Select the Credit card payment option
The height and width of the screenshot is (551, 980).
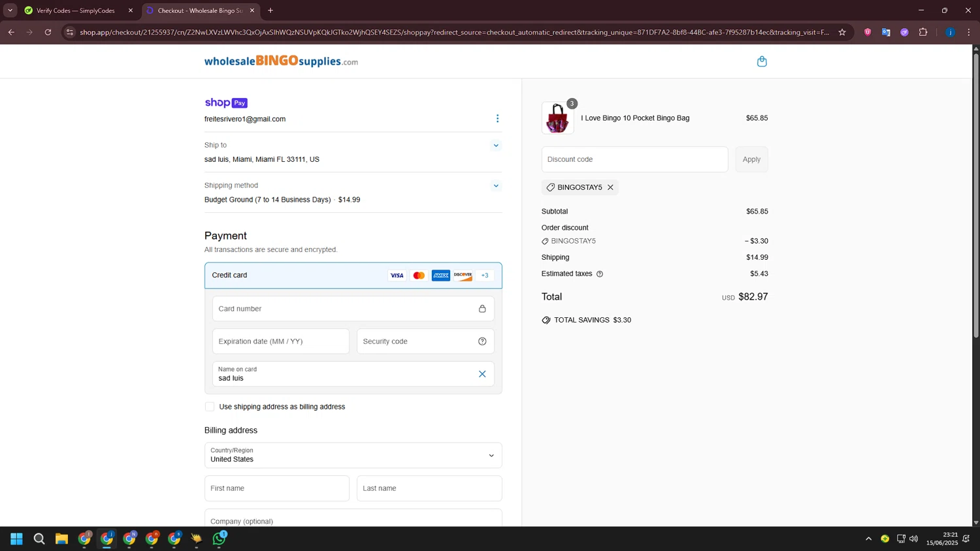(353, 275)
